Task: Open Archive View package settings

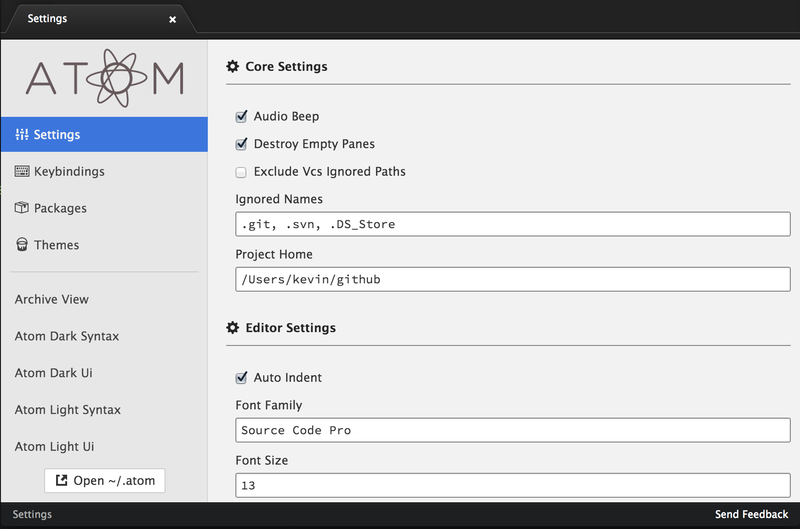Action: 52,299
